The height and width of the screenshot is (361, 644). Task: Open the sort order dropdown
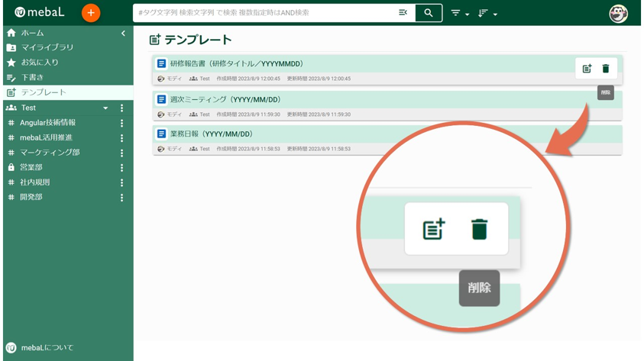click(x=487, y=14)
